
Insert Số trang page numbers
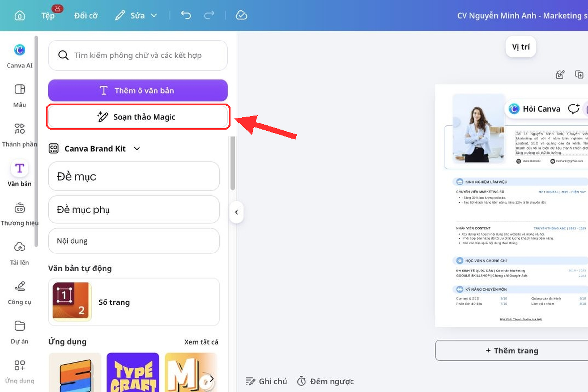click(x=134, y=302)
